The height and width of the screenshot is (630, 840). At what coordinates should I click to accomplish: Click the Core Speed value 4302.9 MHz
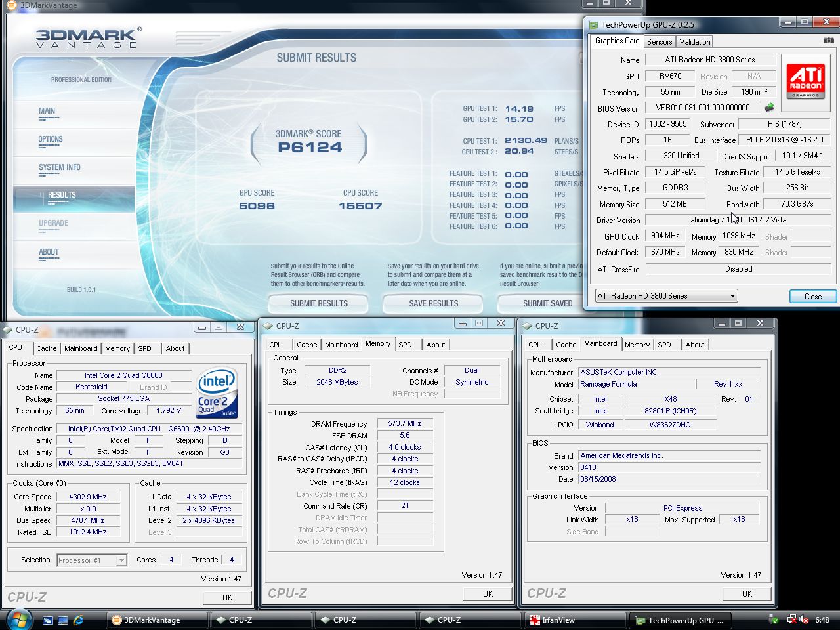point(88,497)
